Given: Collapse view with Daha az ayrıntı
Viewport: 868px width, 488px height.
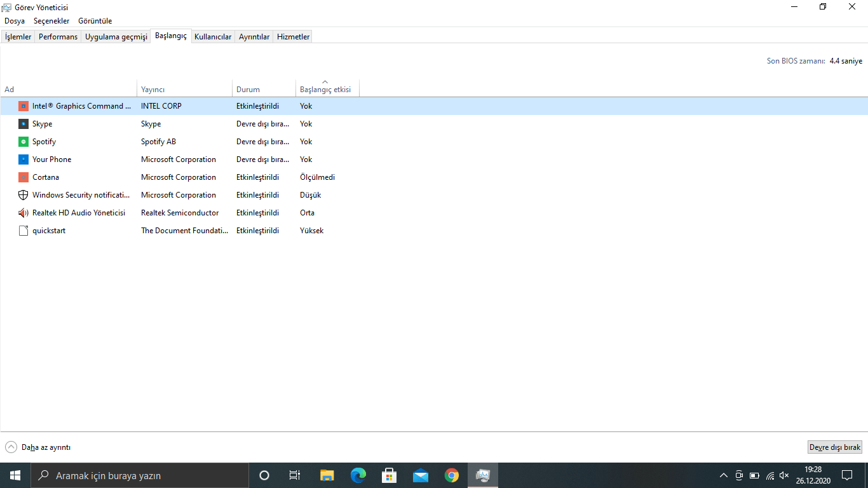Looking at the screenshot, I should click(38, 447).
